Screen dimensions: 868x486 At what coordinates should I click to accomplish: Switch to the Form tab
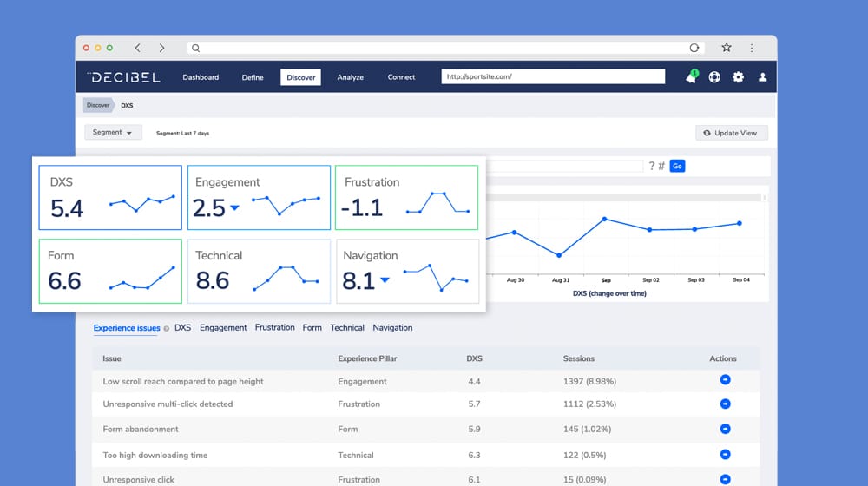(312, 328)
